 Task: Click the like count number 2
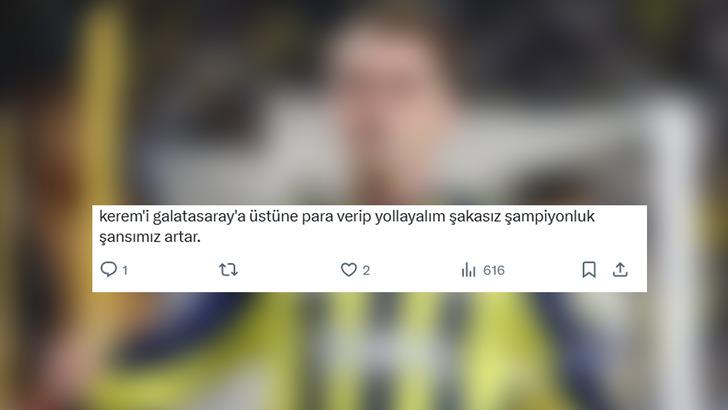click(x=366, y=270)
